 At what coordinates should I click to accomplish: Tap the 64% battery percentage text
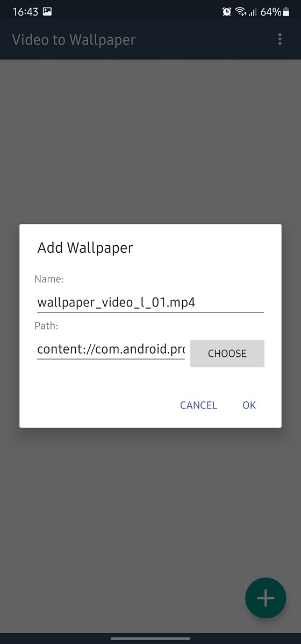point(270,11)
